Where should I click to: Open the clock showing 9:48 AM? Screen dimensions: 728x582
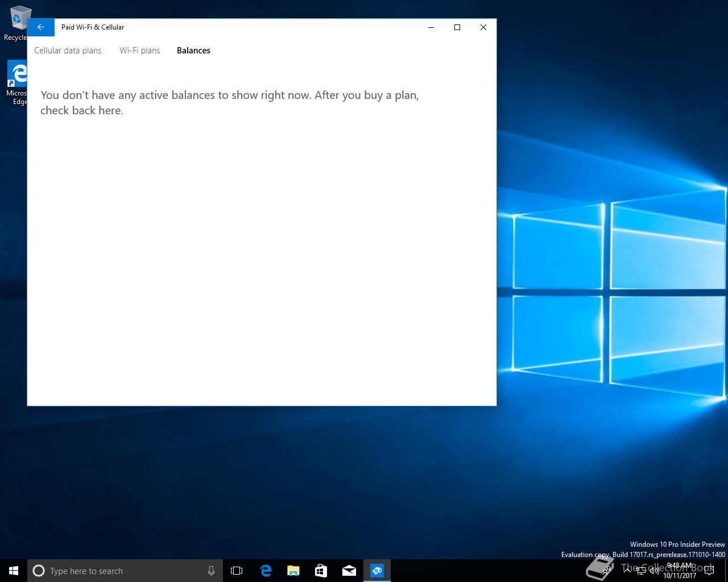click(680, 571)
